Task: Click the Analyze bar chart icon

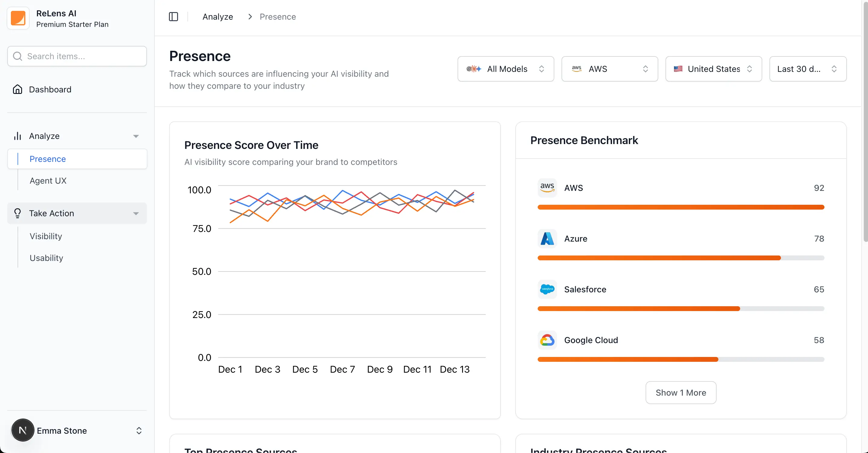Action: point(18,136)
